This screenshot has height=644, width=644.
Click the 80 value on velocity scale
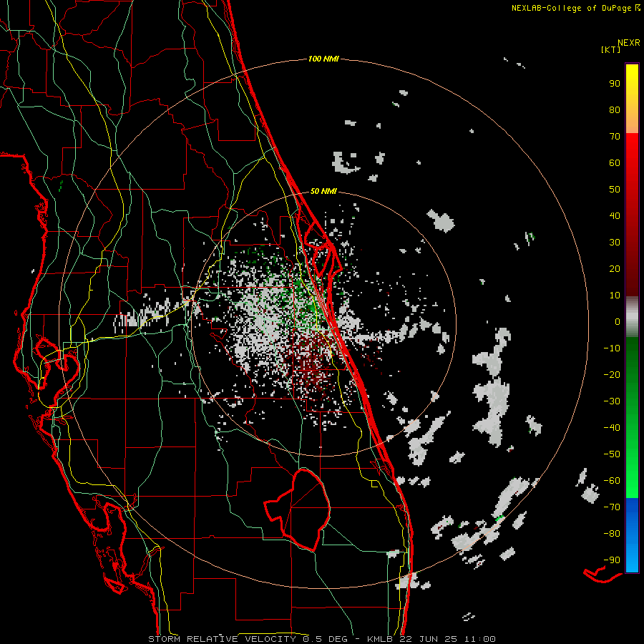click(x=615, y=110)
